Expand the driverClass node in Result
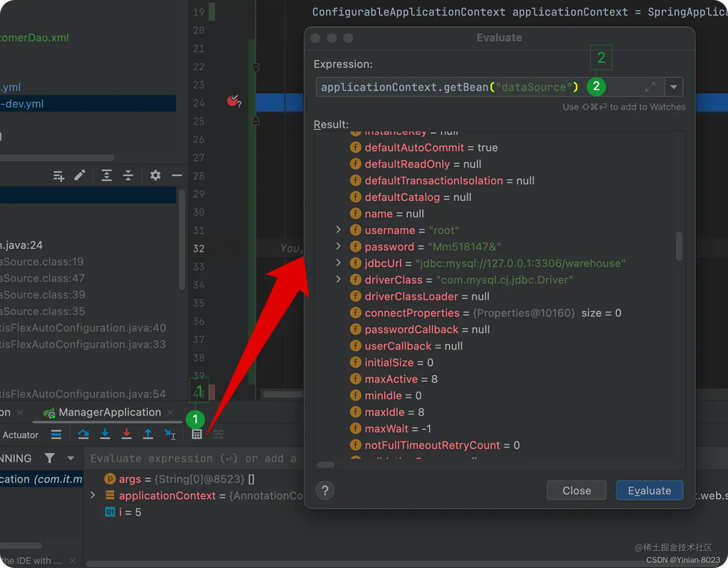Screen dimensions: 728x568 click(x=338, y=279)
